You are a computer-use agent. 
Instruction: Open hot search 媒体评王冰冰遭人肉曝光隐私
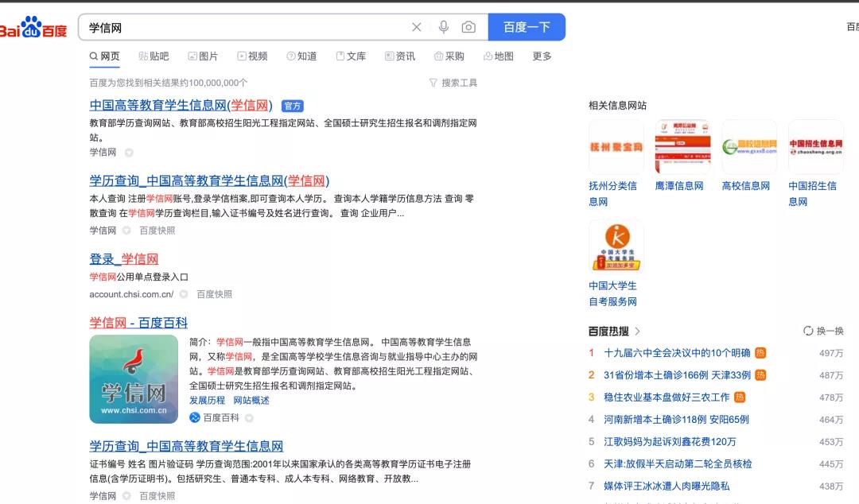667,486
